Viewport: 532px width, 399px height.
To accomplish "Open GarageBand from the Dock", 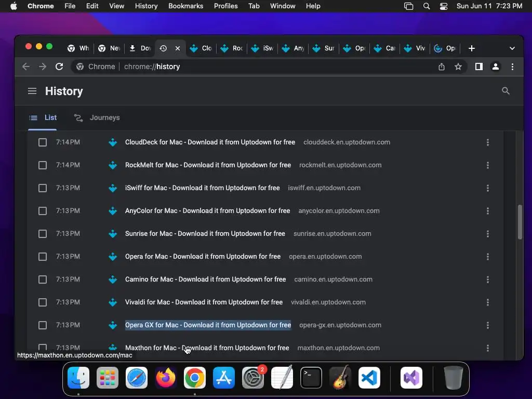I will coord(340,378).
